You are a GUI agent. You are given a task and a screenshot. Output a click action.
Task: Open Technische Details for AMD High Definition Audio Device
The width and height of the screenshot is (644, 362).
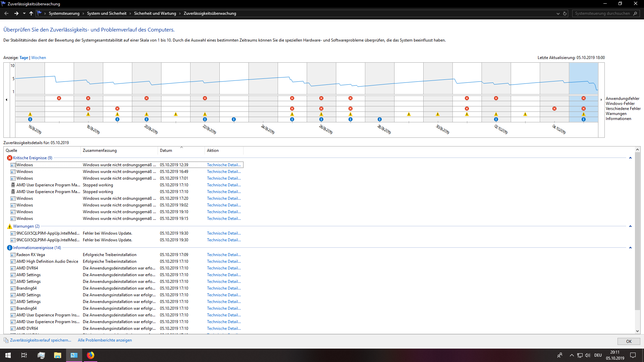click(x=224, y=261)
